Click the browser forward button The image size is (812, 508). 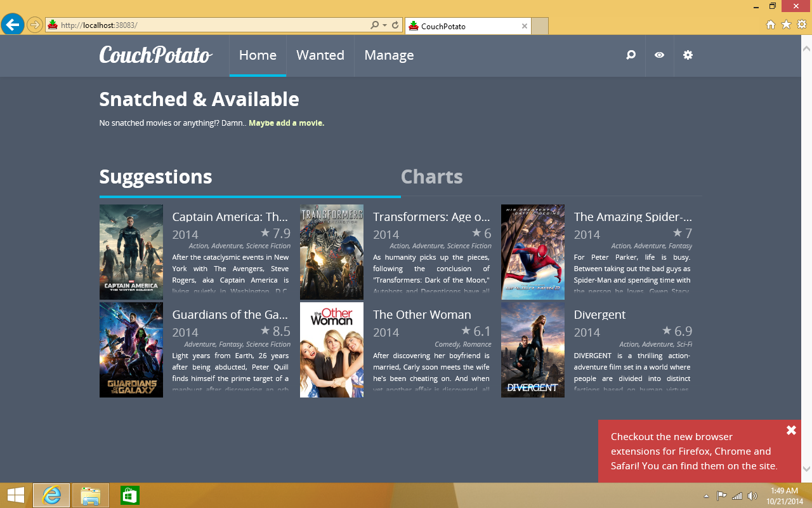click(x=35, y=25)
